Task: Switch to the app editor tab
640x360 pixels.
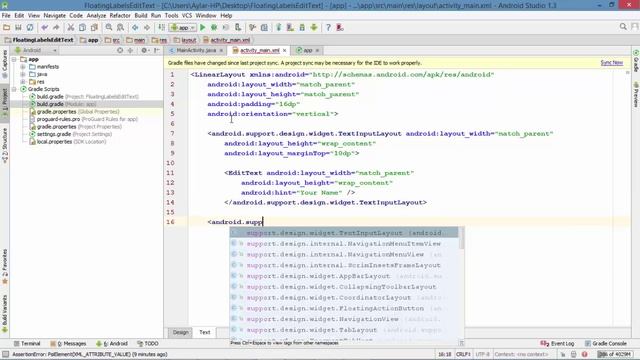Action: pos(307,50)
